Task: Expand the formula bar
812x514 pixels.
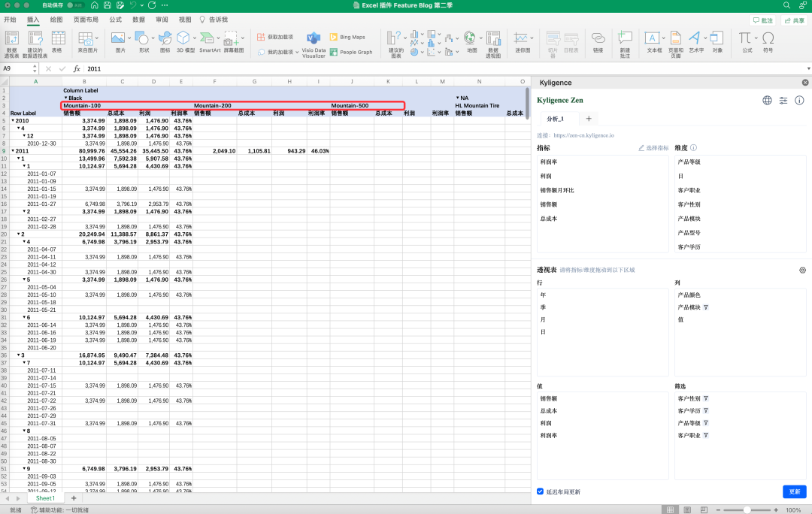Action: pos(808,68)
